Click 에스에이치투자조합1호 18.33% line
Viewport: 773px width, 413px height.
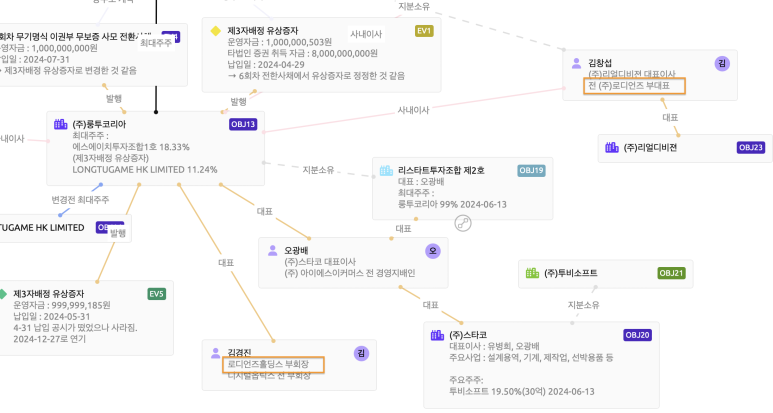pos(131,147)
